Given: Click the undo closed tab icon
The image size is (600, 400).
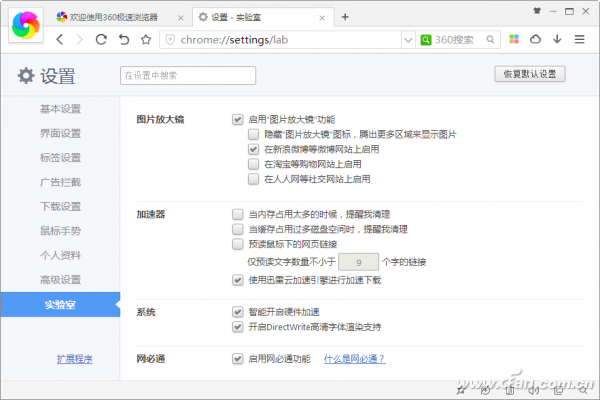Looking at the screenshot, I should click(x=124, y=39).
